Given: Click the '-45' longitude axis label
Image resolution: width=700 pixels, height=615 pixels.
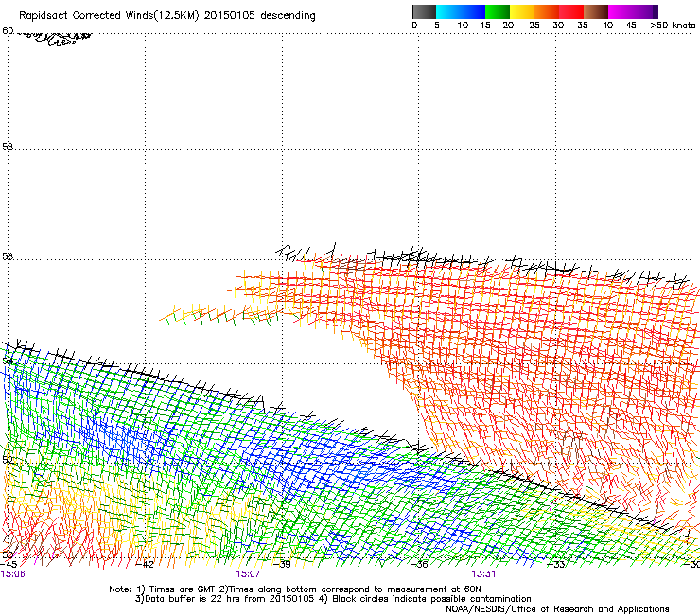Looking at the screenshot, I should 9,564.
